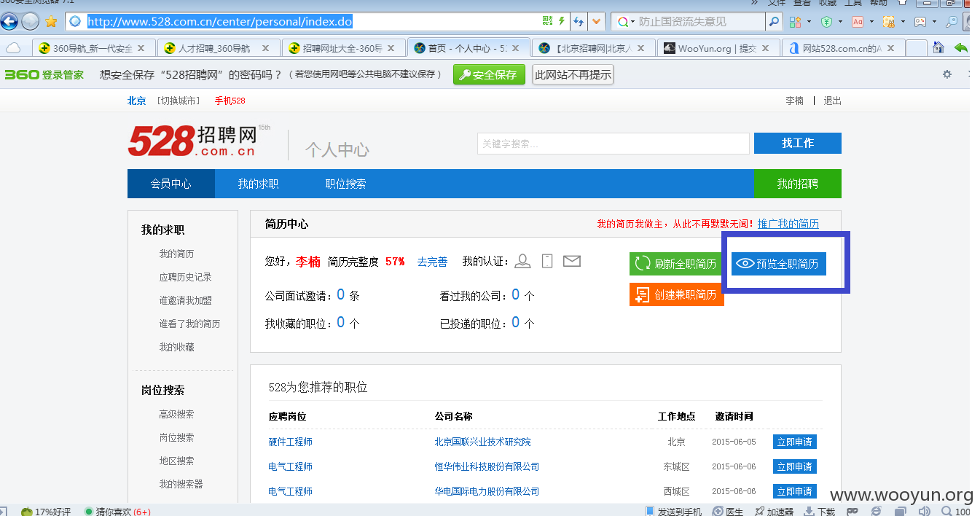Image resolution: width=980 pixels, height=516 pixels.
Task: Click the 去完善 link
Action: pyautogui.click(x=432, y=262)
